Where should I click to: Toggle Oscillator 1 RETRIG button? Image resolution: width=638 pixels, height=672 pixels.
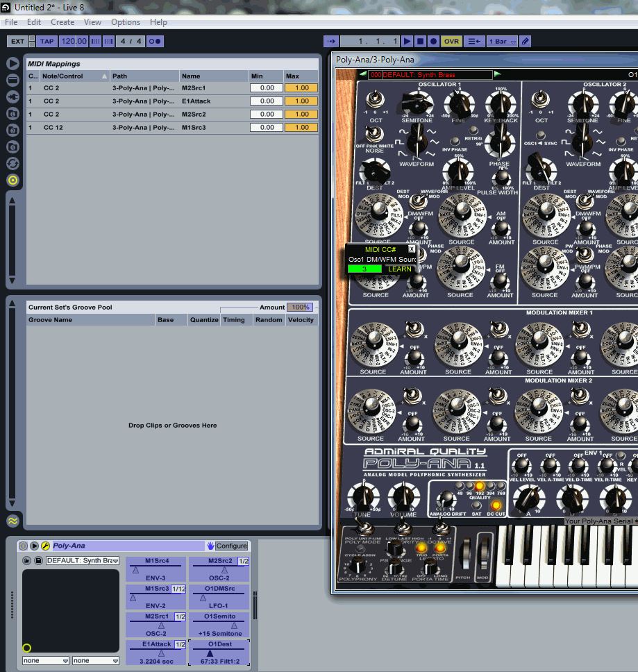point(473,130)
